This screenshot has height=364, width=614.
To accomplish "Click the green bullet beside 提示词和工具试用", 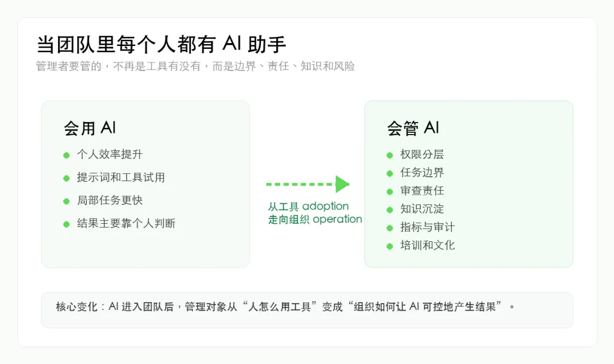I will click(x=67, y=178).
